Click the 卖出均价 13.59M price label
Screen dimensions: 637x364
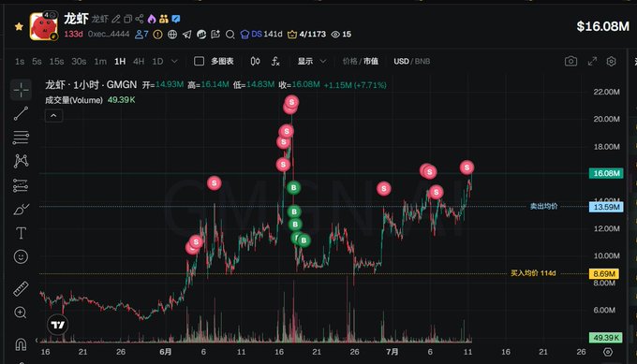606,207
